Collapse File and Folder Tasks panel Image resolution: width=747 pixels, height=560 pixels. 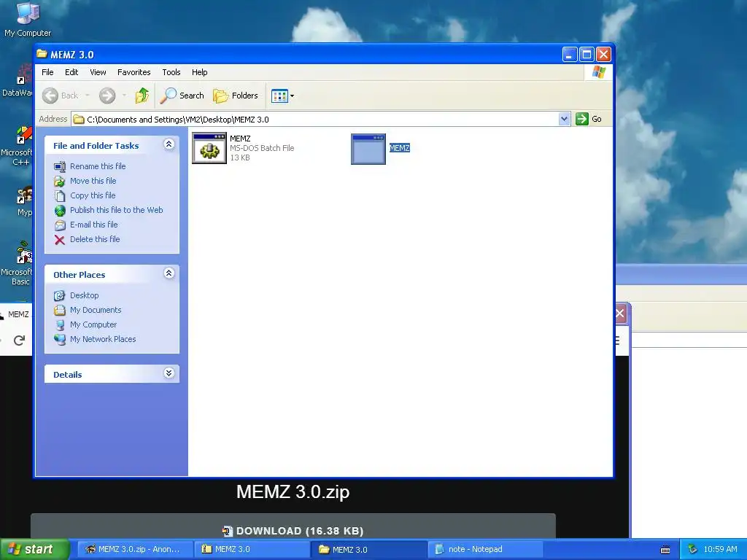(x=169, y=144)
